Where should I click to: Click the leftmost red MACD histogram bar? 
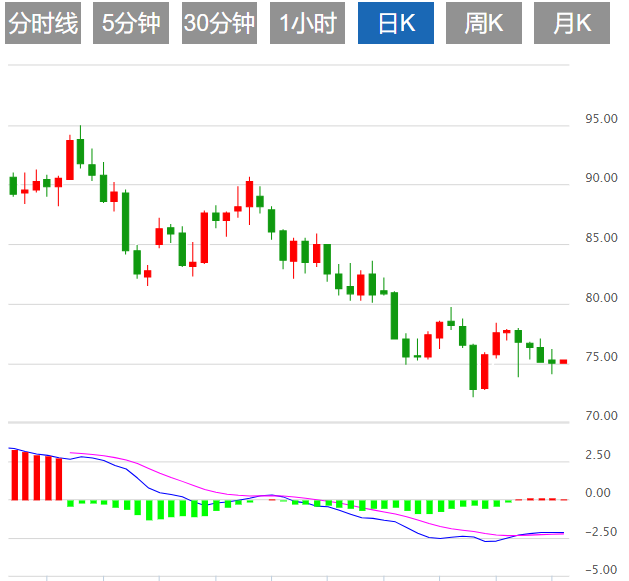(x=14, y=475)
